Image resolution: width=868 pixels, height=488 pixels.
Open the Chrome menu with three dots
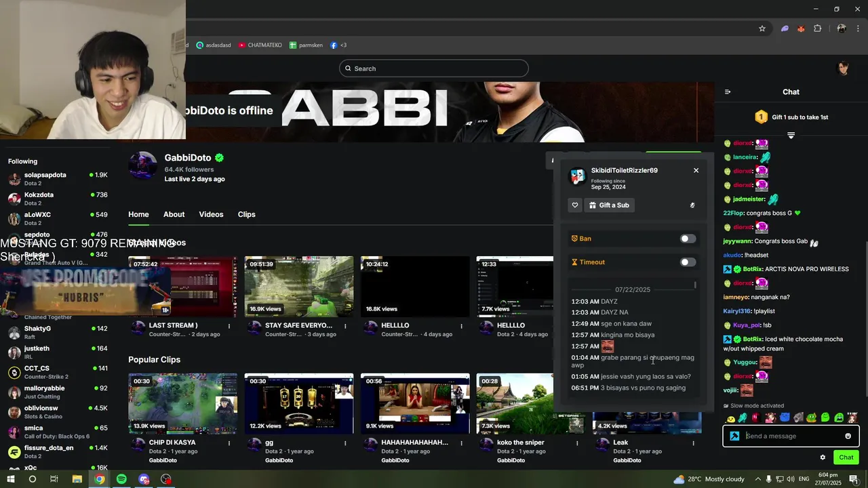[x=859, y=28]
